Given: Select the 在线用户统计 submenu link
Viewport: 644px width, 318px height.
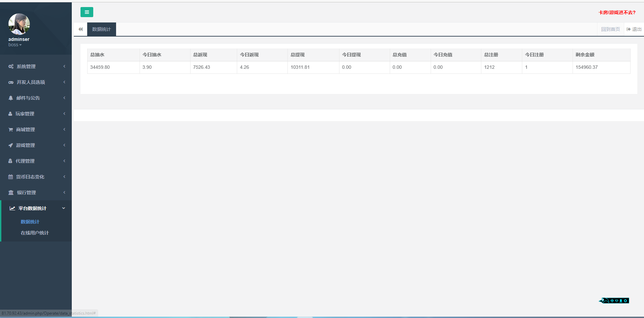Looking at the screenshot, I should 35,233.
